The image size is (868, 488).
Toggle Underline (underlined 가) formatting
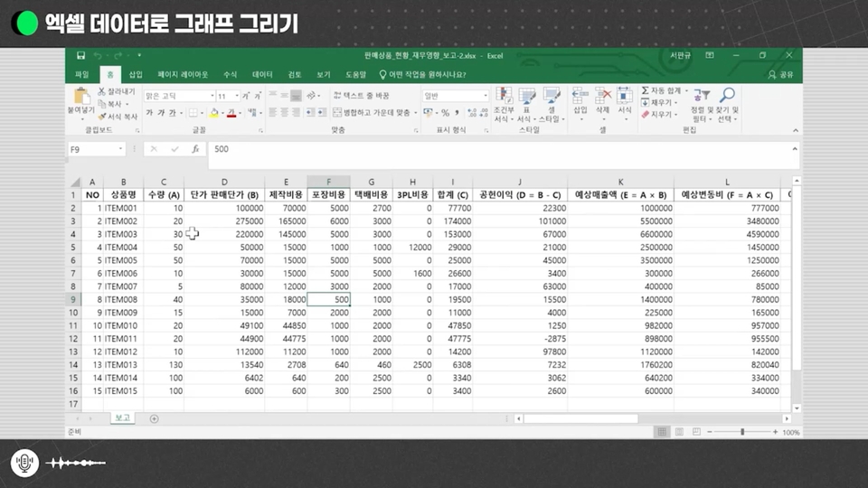point(172,113)
